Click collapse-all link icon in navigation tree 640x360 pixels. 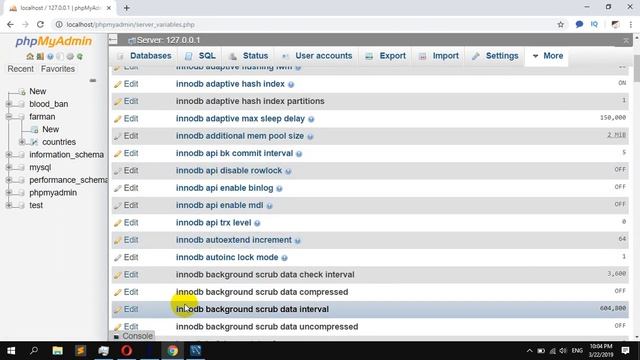(x=93, y=80)
